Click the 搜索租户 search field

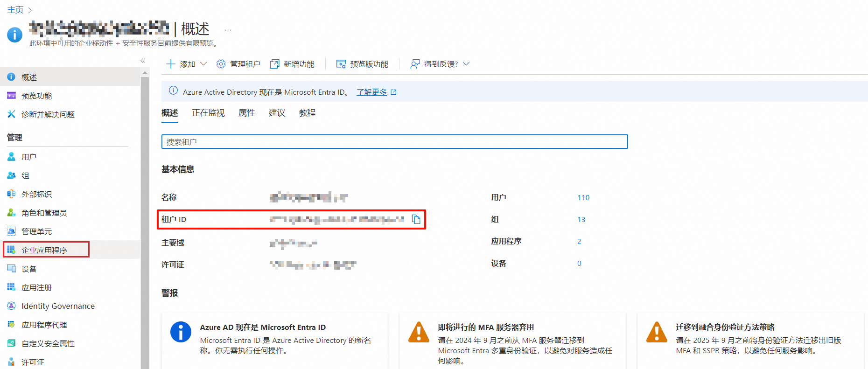pyautogui.click(x=394, y=142)
